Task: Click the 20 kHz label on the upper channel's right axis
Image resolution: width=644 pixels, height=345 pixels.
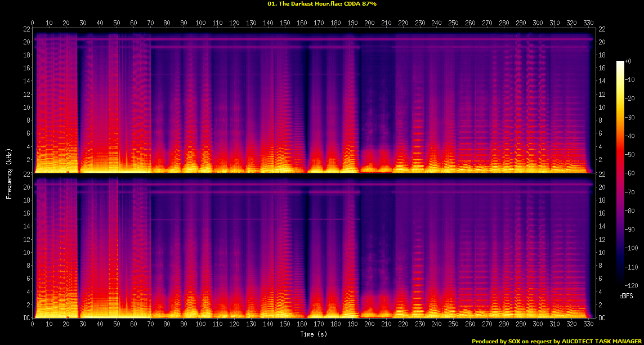Action: click(x=601, y=42)
